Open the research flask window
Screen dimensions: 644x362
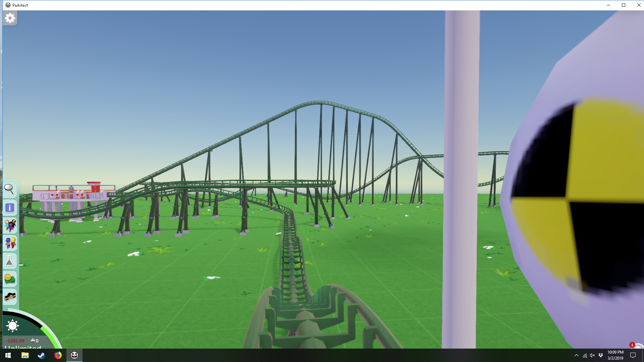tap(9, 261)
